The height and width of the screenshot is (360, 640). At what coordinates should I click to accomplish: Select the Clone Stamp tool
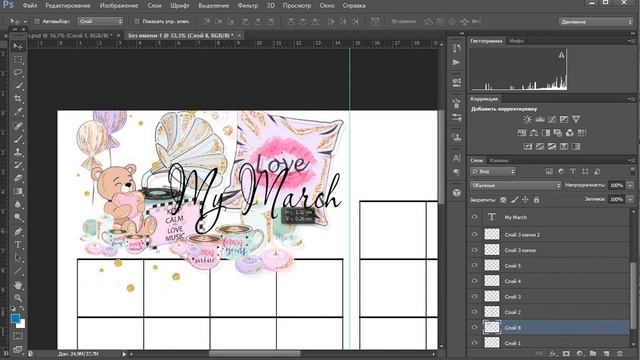click(18, 152)
